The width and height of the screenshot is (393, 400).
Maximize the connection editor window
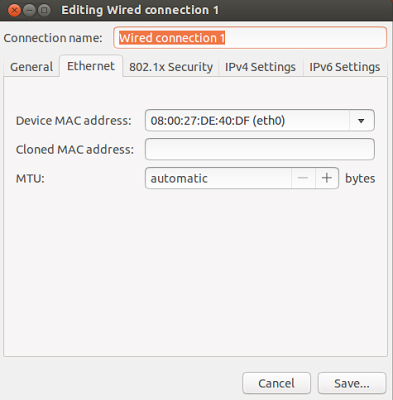pos(44,10)
